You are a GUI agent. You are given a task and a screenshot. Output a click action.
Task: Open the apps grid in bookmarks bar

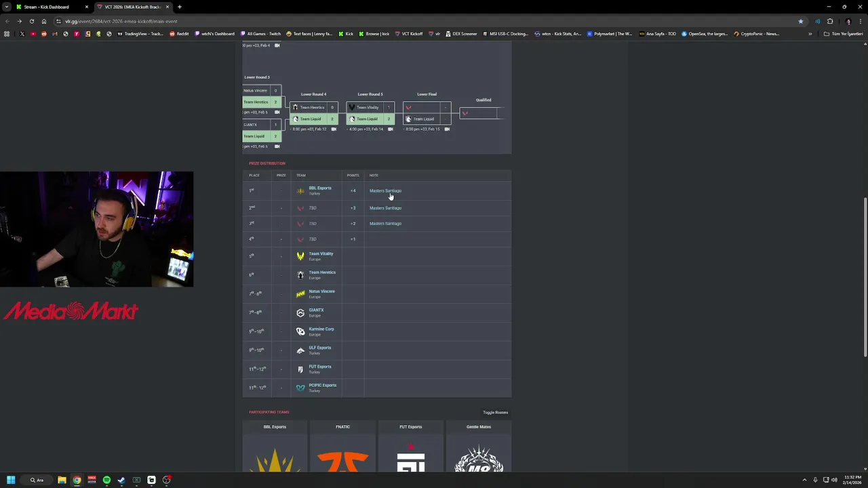(7, 33)
